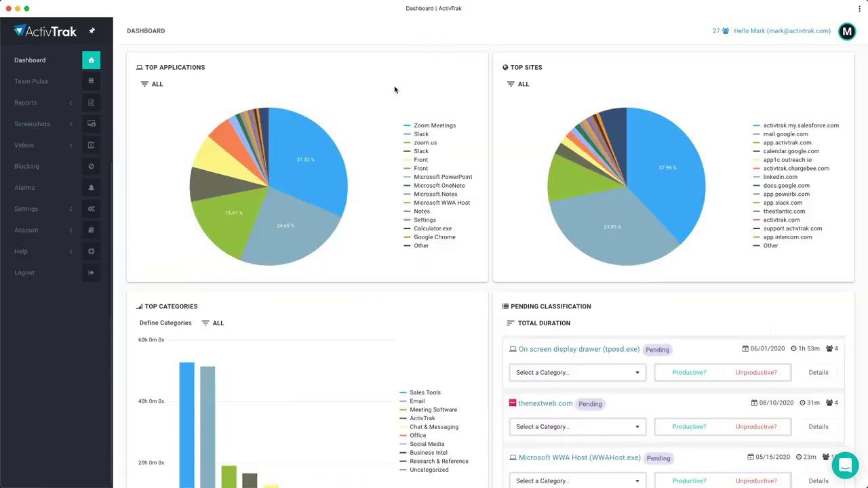Open Blocking menu item

[x=26, y=167]
